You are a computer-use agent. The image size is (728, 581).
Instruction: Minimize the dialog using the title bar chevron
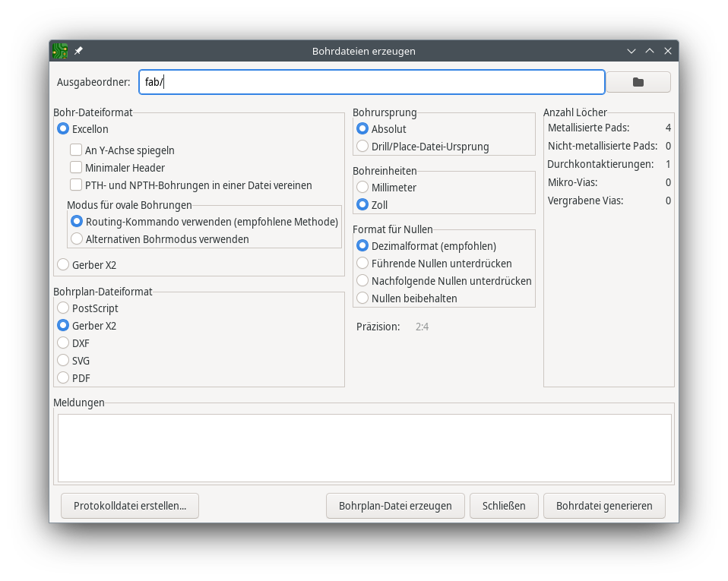pyautogui.click(x=631, y=51)
